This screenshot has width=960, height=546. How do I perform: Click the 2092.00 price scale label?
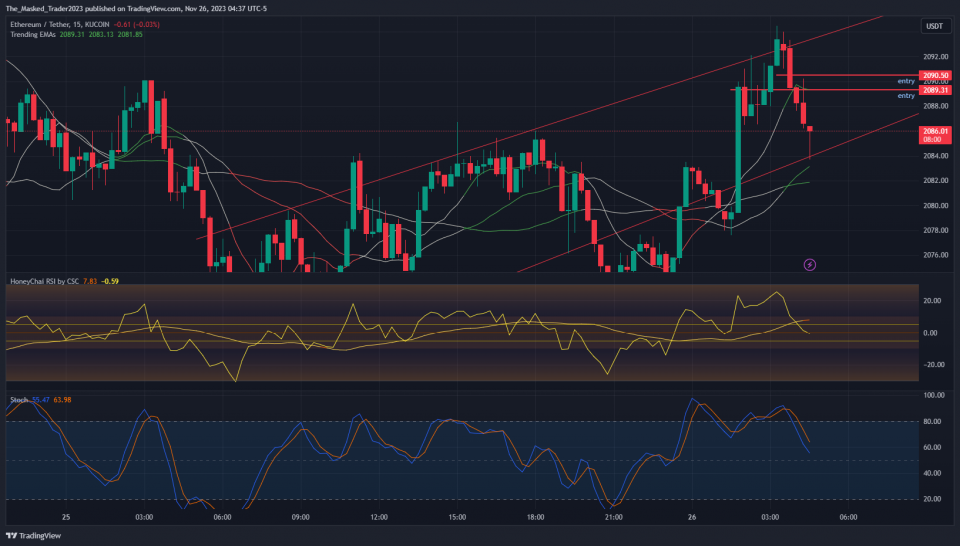[935, 56]
